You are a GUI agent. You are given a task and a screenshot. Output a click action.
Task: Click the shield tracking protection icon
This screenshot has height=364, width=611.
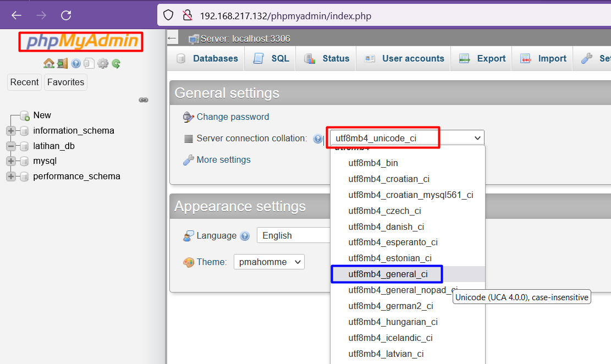click(x=168, y=15)
